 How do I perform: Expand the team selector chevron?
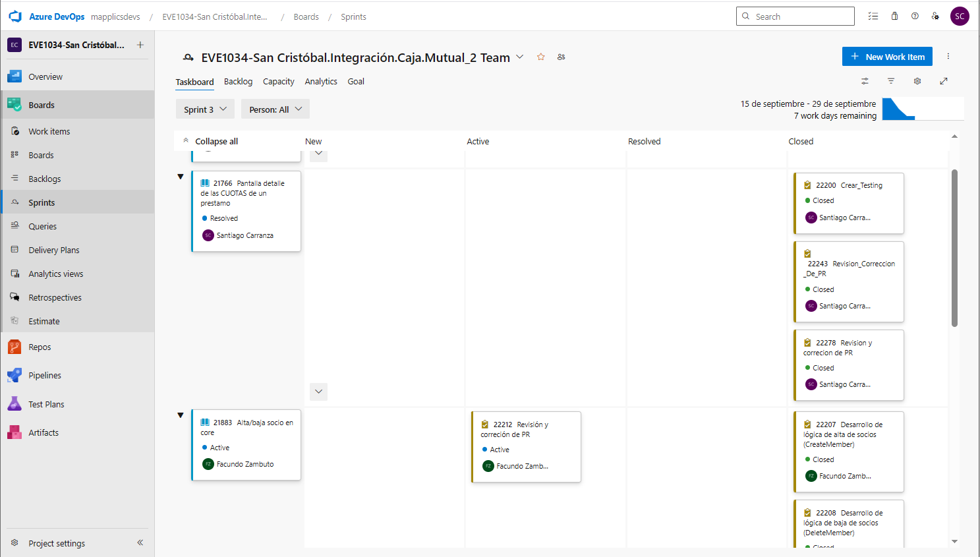pos(520,57)
